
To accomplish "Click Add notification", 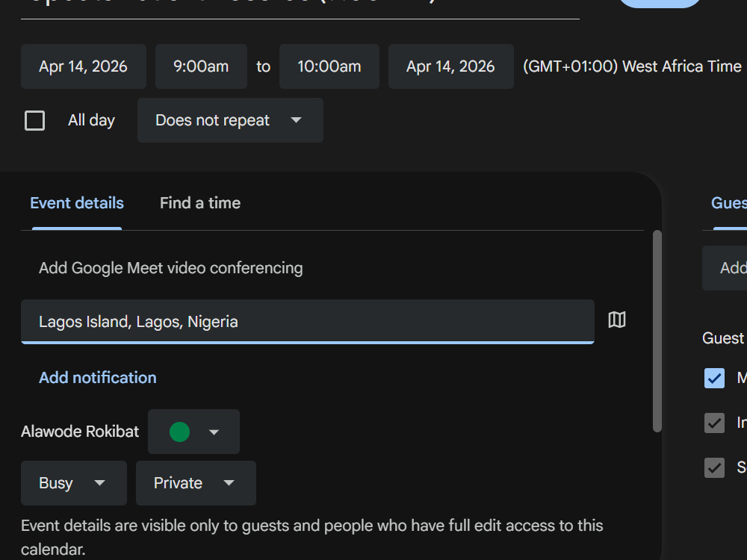I will coord(98,378).
